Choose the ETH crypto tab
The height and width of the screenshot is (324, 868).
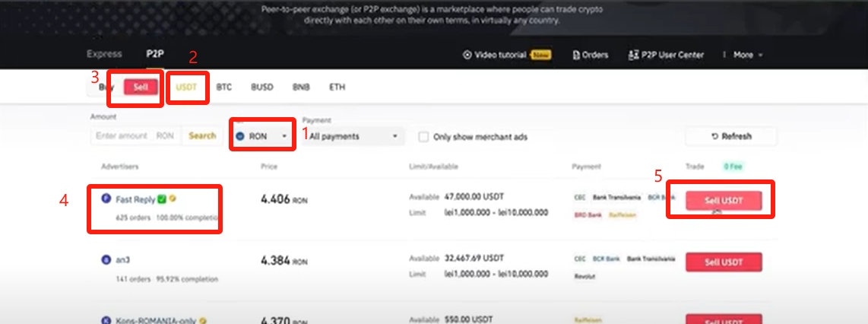[337, 87]
